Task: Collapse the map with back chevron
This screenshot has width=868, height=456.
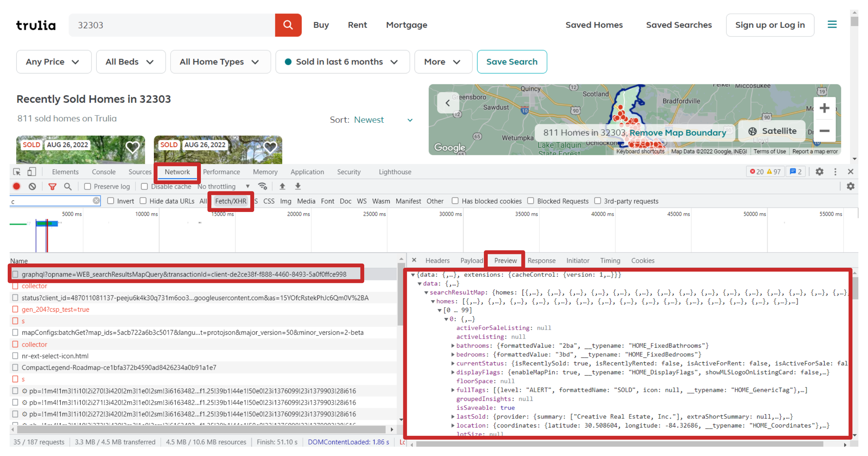Action: [448, 103]
